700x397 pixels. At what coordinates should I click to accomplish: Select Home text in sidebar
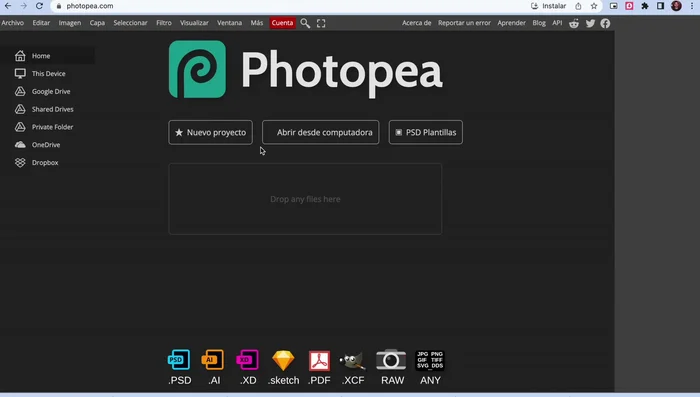click(41, 56)
